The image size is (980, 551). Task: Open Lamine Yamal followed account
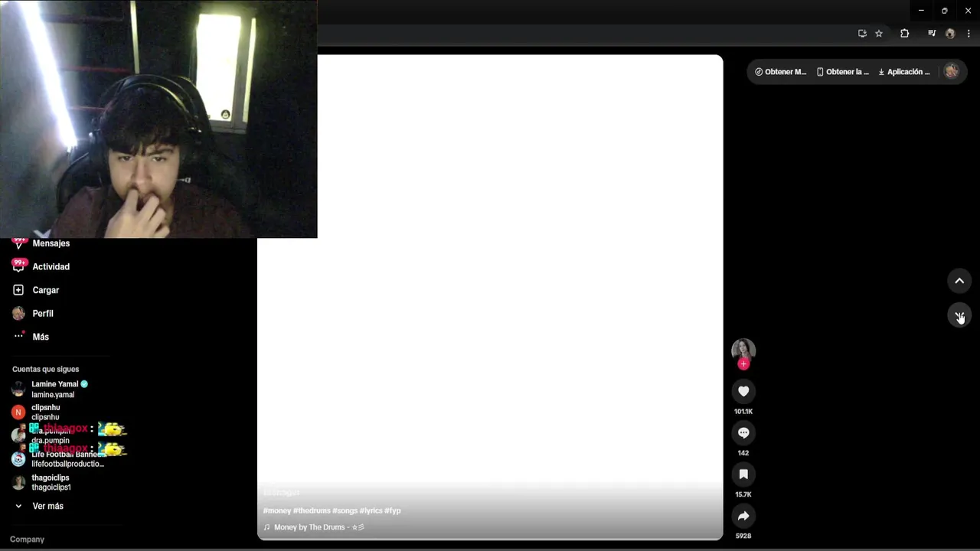click(60, 389)
